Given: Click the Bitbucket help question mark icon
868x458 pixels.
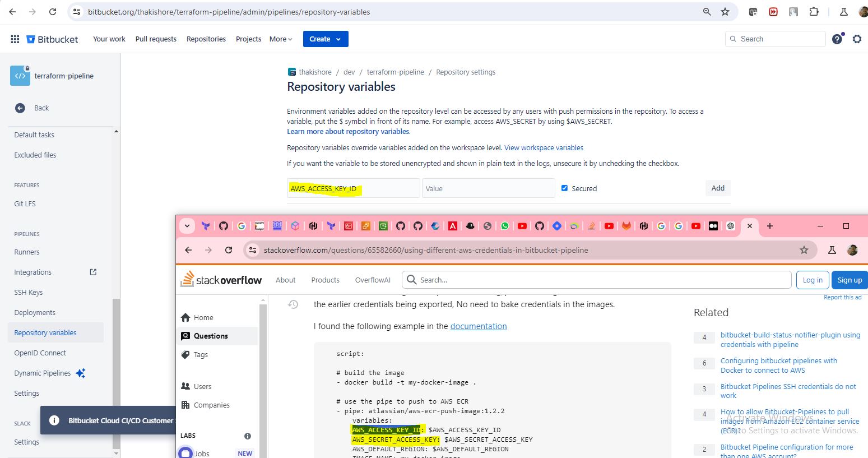Looking at the screenshot, I should [837, 39].
